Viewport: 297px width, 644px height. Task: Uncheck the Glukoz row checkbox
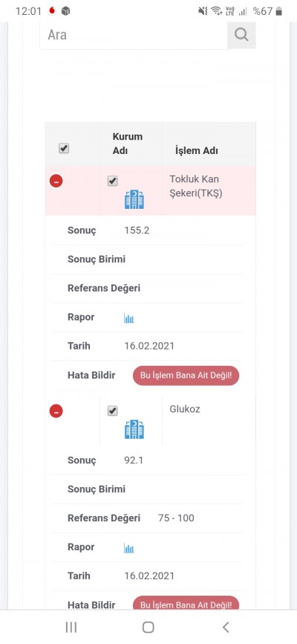[112, 410]
